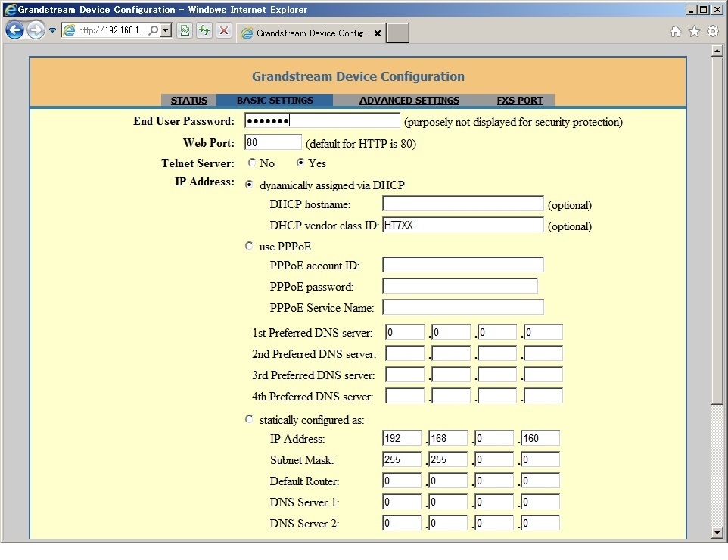
Task: Maximize the Internet Explorer window
Action: 704,9
